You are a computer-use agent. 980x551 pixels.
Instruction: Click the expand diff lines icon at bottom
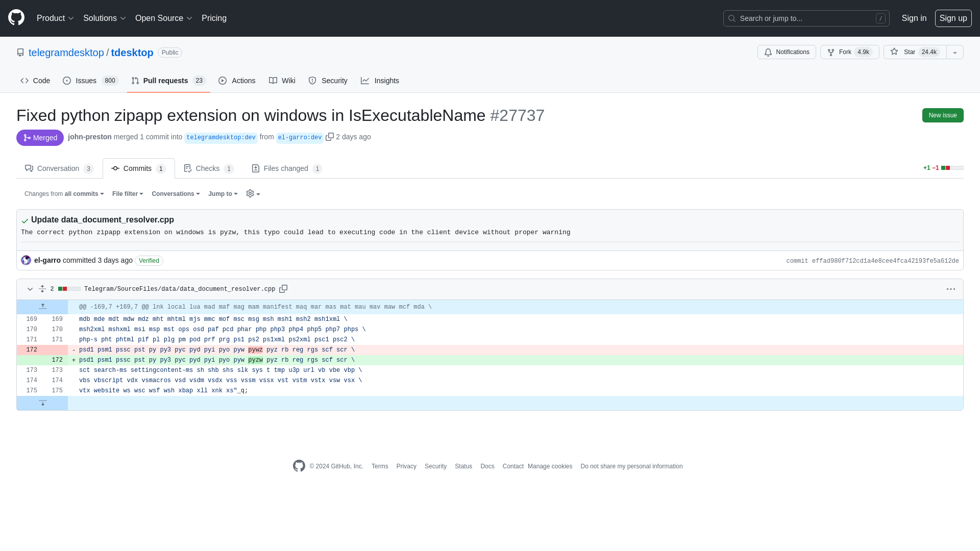tap(42, 403)
